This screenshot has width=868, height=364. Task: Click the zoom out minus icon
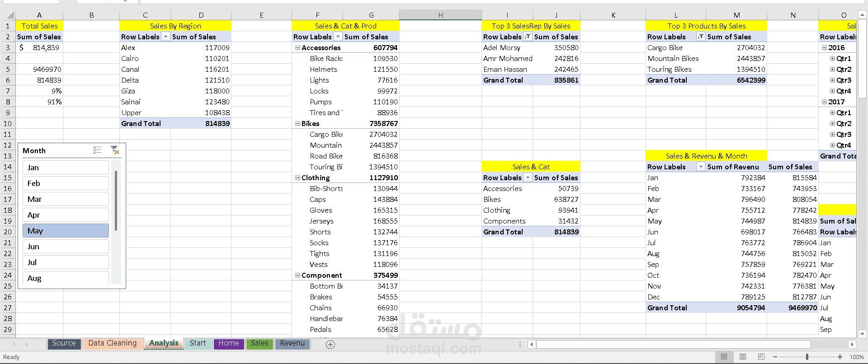point(776,357)
